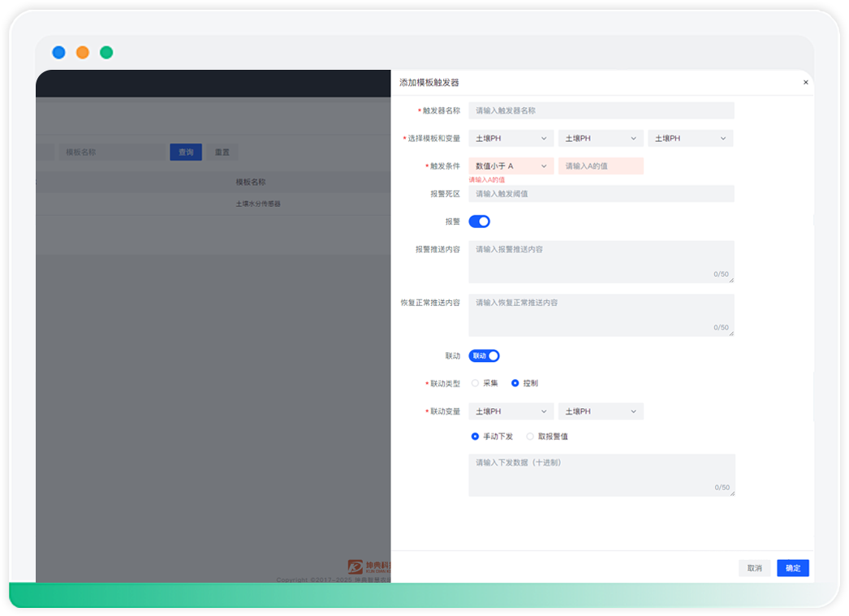Open the third 选择模板和变量 dropdown
The width and height of the screenshot is (849, 616).
[x=690, y=139]
